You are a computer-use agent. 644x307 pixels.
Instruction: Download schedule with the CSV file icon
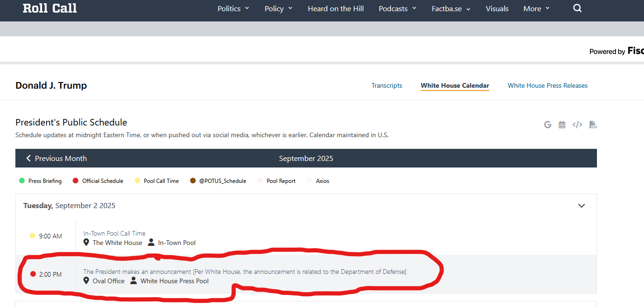(x=593, y=125)
